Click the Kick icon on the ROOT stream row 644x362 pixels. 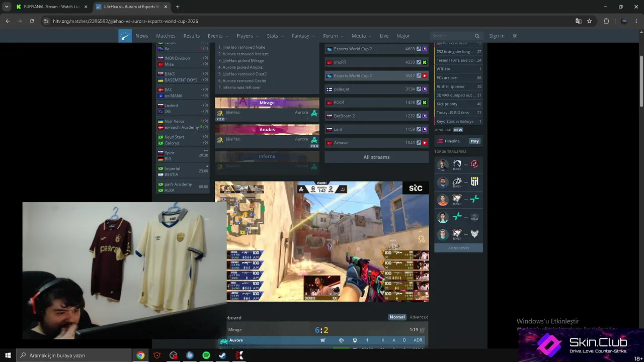coord(425,103)
